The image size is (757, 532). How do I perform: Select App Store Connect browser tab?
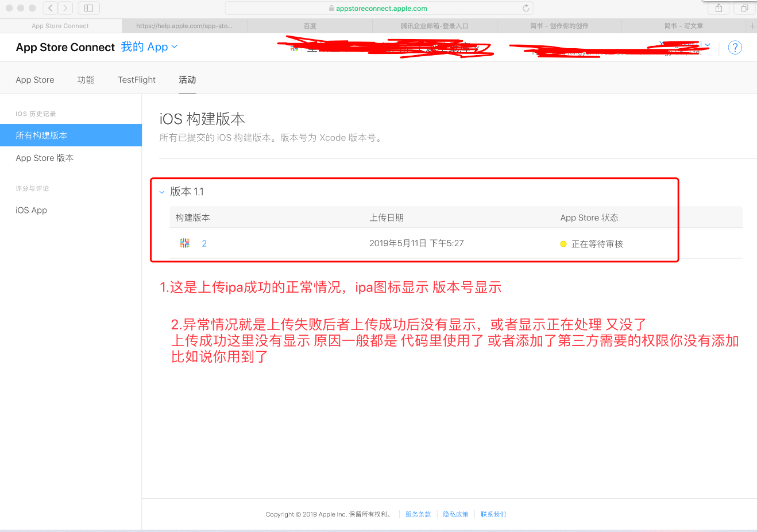click(60, 26)
